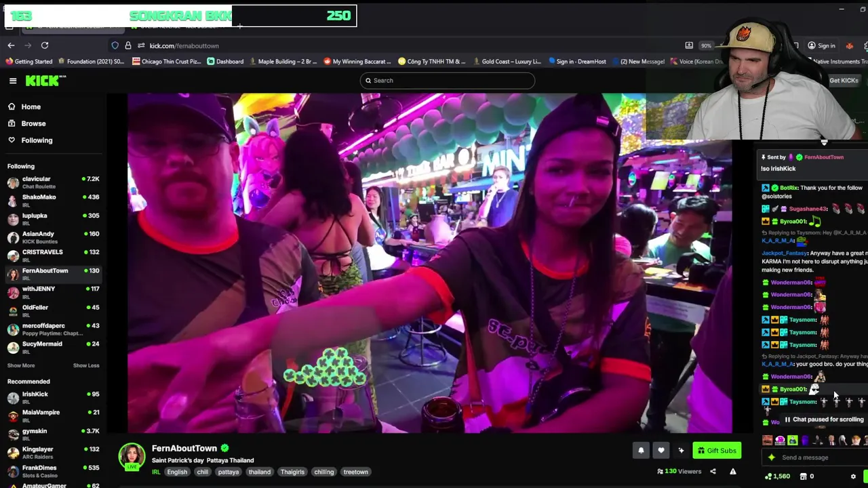
Task: Open FrankDimes in Recommended list
Action: coord(54,470)
